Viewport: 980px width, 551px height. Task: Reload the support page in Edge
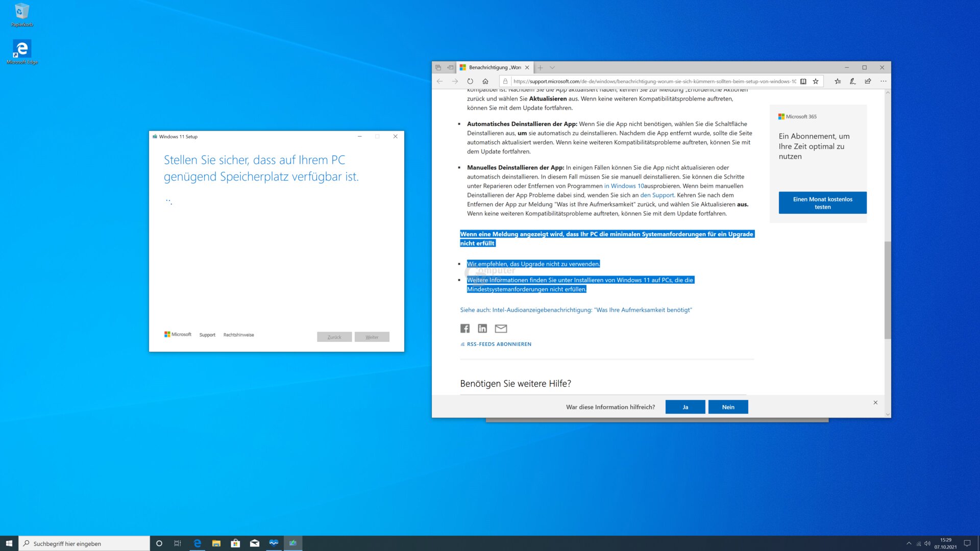pyautogui.click(x=470, y=81)
